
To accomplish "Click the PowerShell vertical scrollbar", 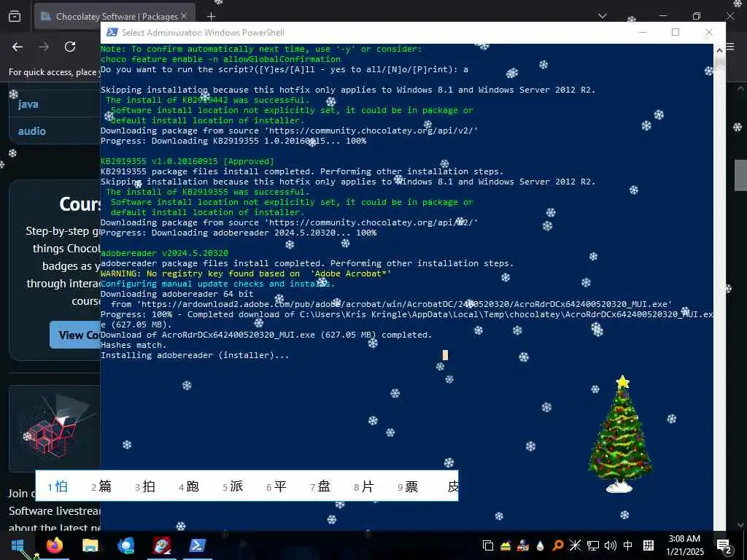I will click(719, 287).
